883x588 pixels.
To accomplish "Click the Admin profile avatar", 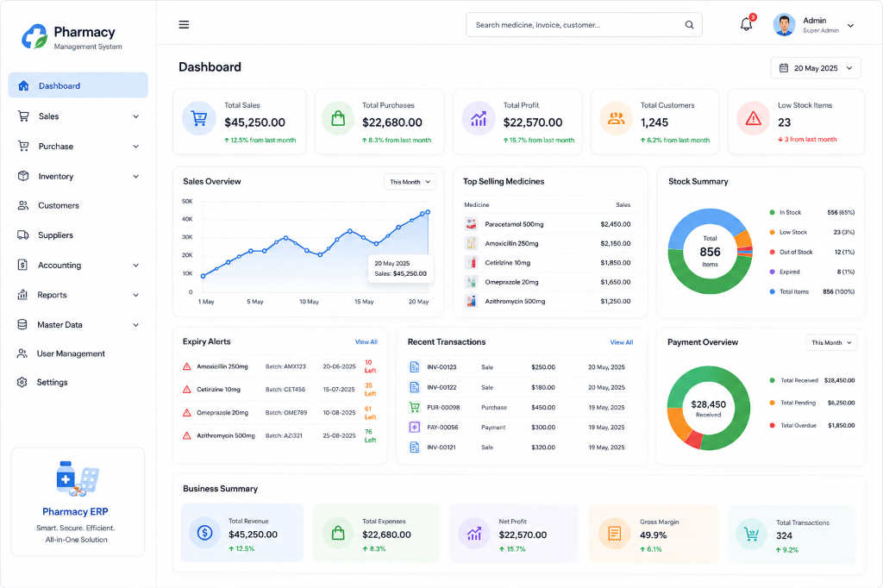I will pos(784,25).
